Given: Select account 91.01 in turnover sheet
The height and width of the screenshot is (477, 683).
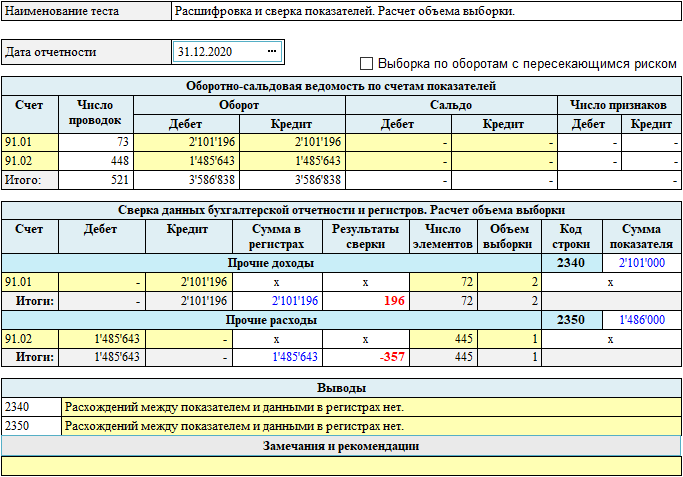Looking at the screenshot, I should pyautogui.click(x=30, y=142).
